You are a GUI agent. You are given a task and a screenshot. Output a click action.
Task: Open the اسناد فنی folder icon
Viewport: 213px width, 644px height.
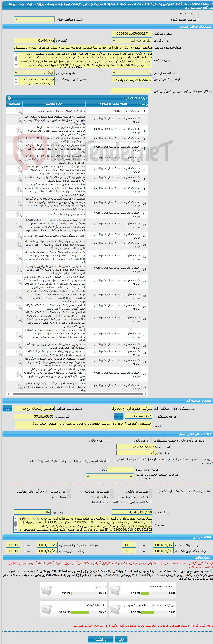point(46,590)
